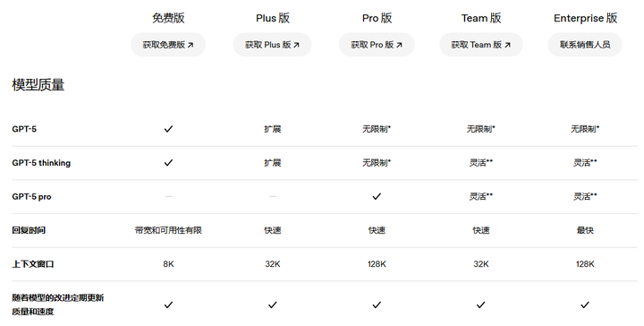The height and width of the screenshot is (326, 644).
Task: Click the Enterprise 版 column heading
Action: tap(585, 18)
